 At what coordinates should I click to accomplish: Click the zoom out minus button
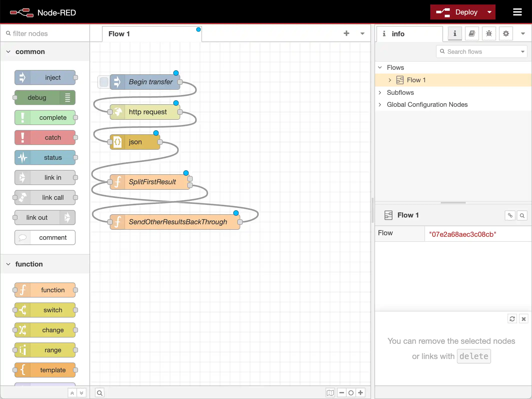coord(342,393)
